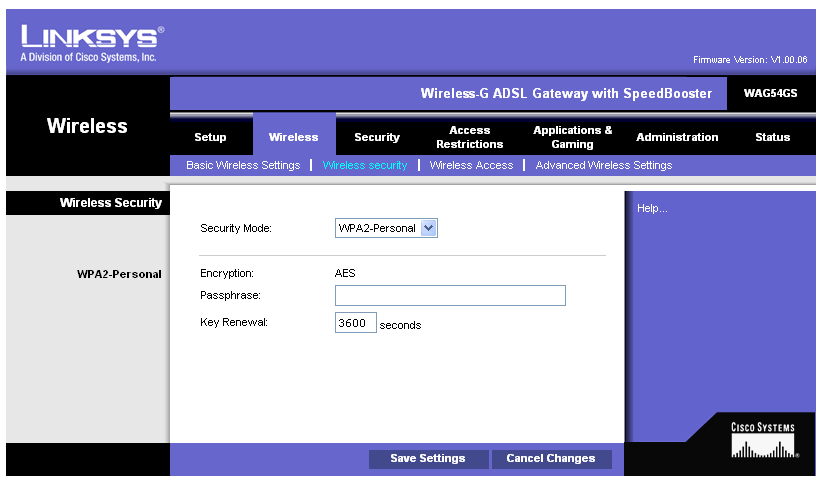Click the Key Renewal seconds field
This screenshot has height=481, width=822.
(x=355, y=322)
